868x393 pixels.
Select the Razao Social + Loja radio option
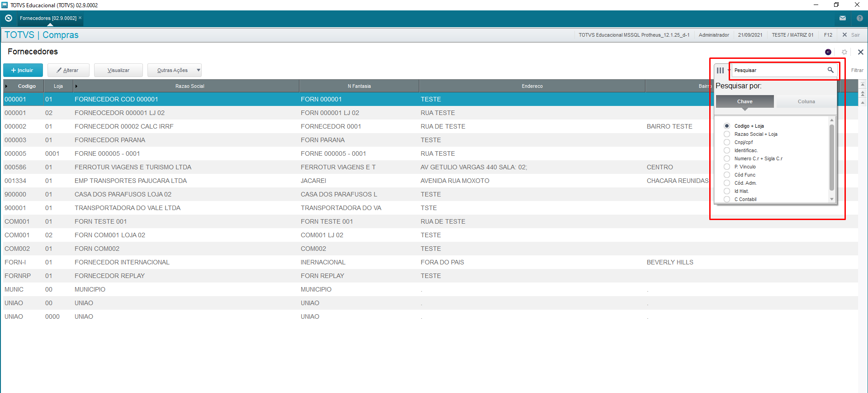[727, 134]
